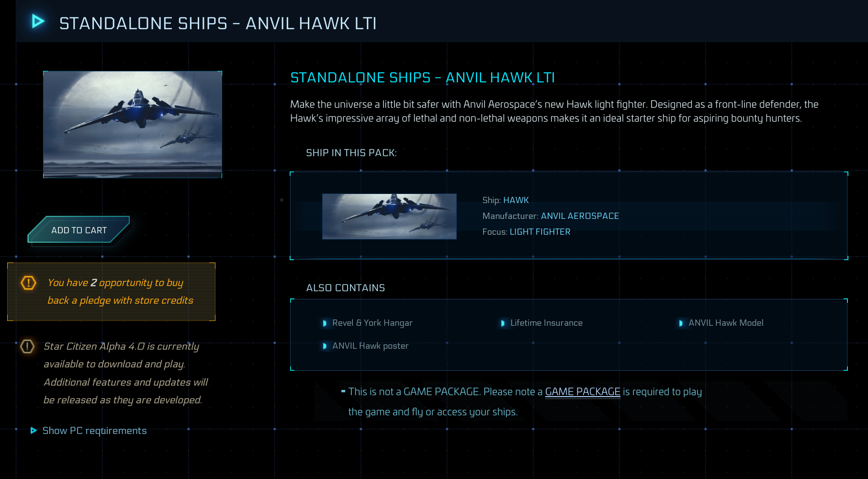Click the arrow icon beside Lifetime Insurance
The width and height of the screenshot is (868, 479).
pyautogui.click(x=503, y=323)
